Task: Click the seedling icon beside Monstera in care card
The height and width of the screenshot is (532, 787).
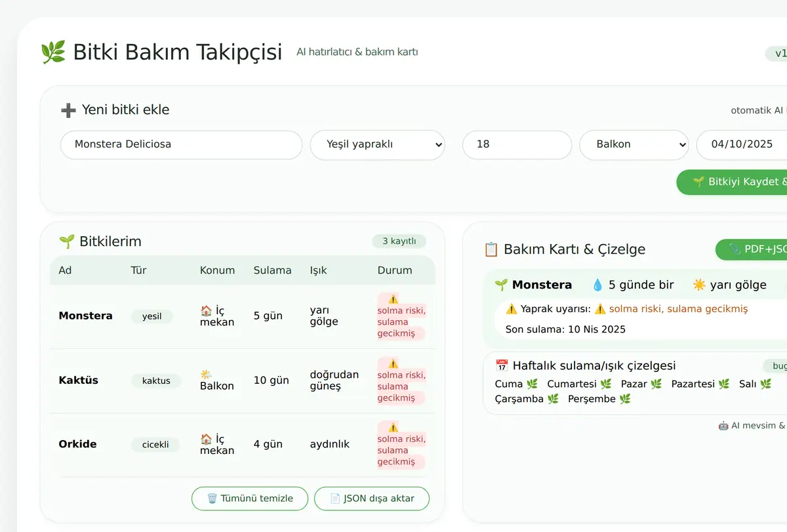Action: (501, 285)
